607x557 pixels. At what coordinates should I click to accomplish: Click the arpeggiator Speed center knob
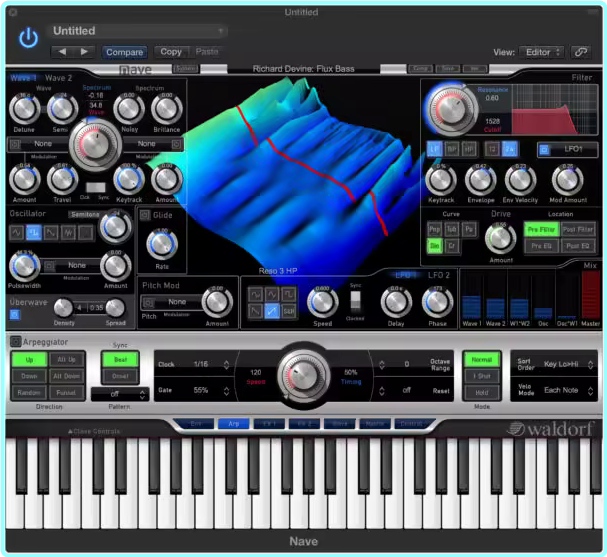(x=304, y=375)
